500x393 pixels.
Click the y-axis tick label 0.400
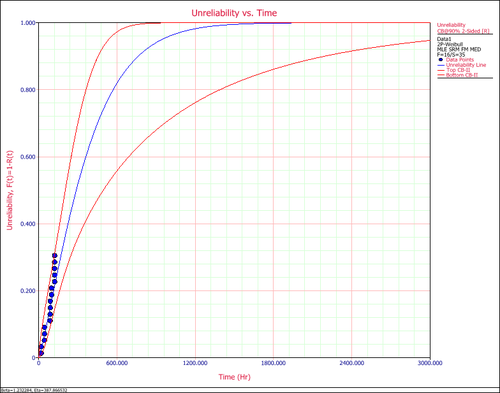tap(28, 224)
